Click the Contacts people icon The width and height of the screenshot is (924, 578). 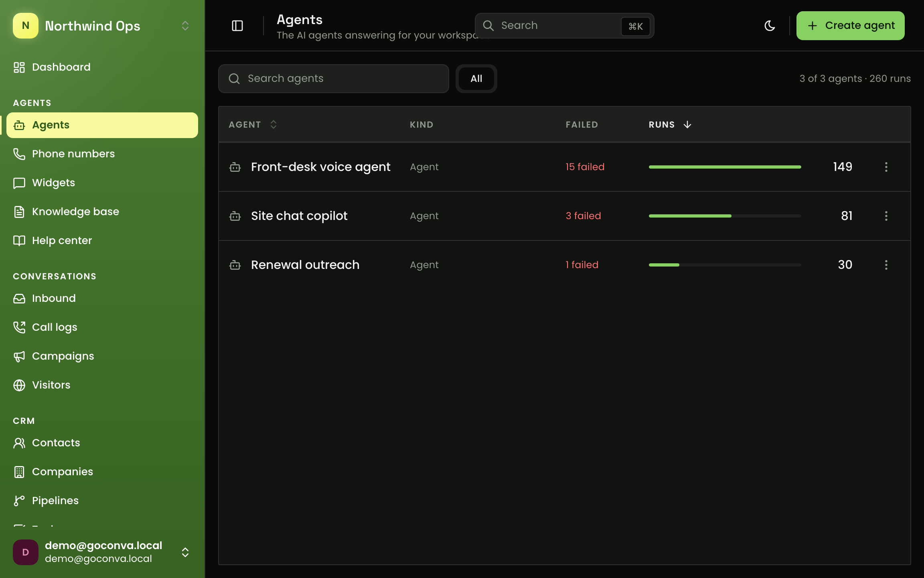pyautogui.click(x=19, y=443)
